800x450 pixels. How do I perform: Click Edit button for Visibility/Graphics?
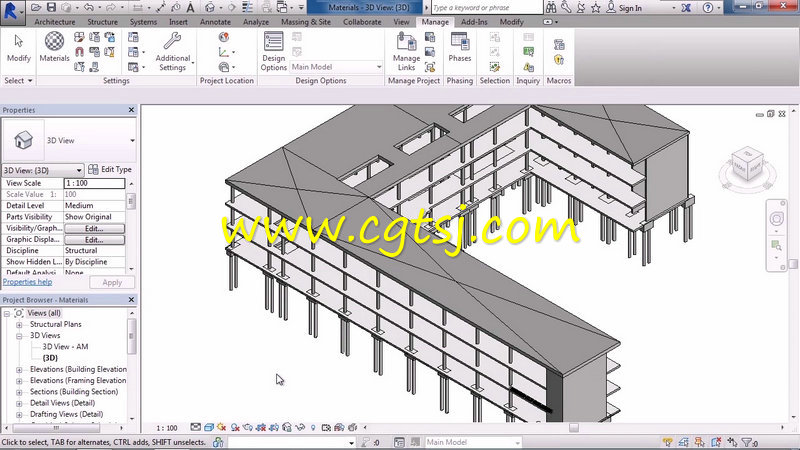click(x=94, y=229)
